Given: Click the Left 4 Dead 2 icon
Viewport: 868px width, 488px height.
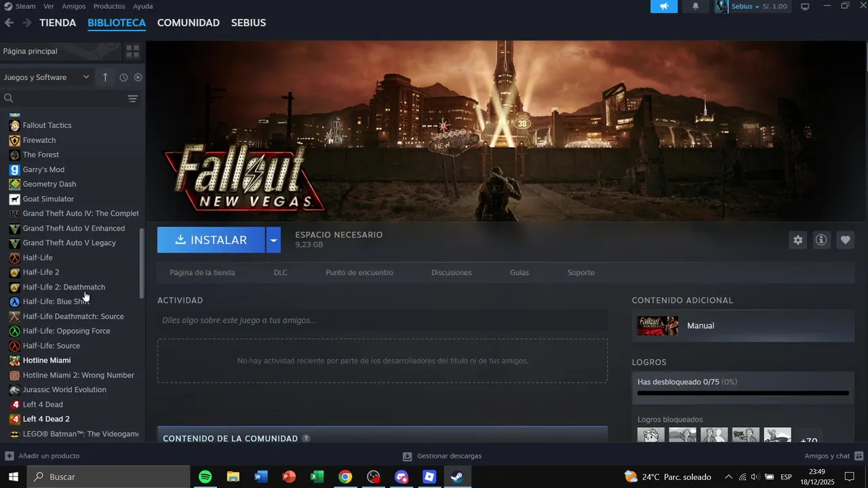Looking at the screenshot, I should (14, 420).
